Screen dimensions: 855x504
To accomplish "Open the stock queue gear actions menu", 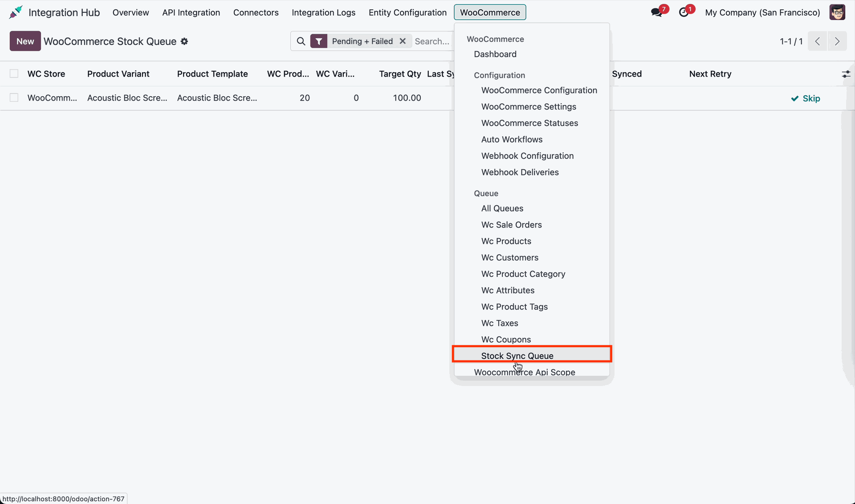I will [184, 41].
